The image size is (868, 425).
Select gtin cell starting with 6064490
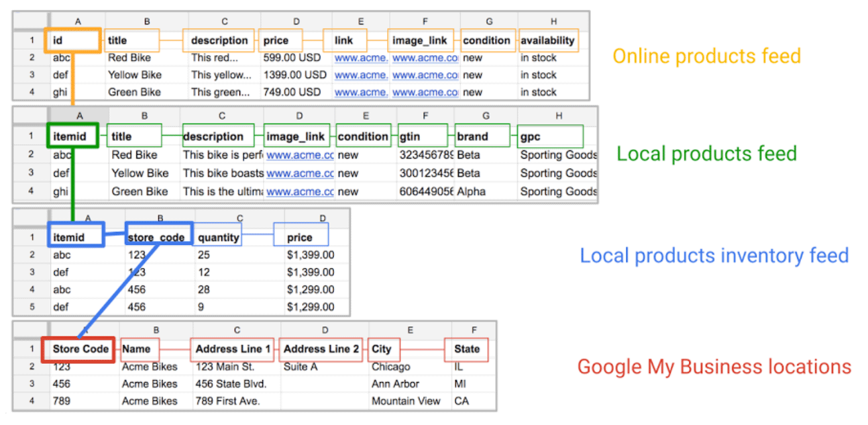(426, 191)
